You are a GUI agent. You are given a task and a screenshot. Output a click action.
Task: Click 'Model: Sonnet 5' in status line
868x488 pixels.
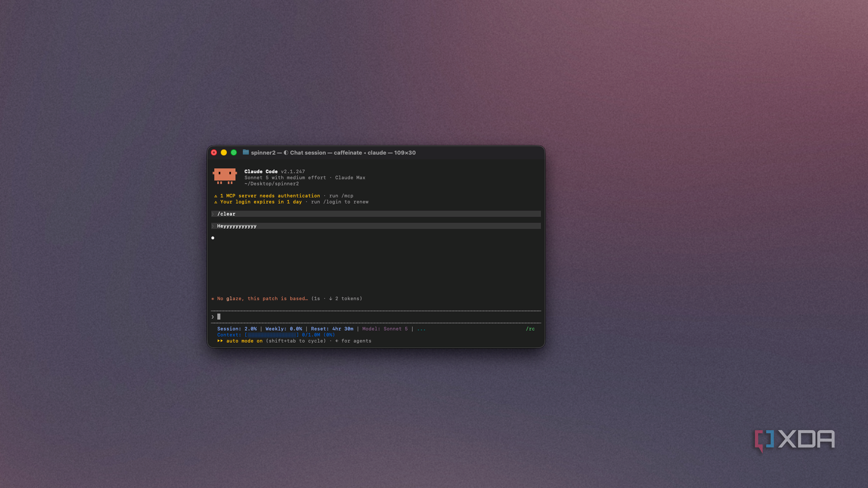385,329
